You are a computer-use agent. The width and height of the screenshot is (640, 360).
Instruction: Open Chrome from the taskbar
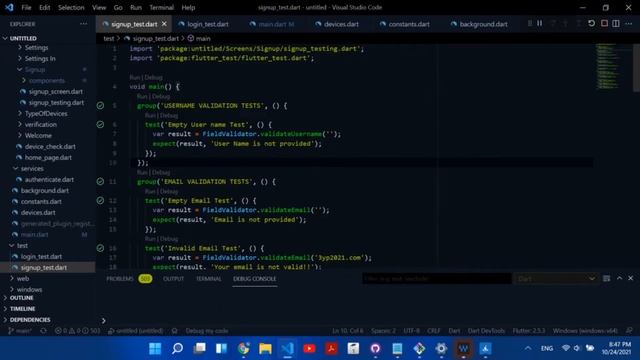[x=243, y=349]
